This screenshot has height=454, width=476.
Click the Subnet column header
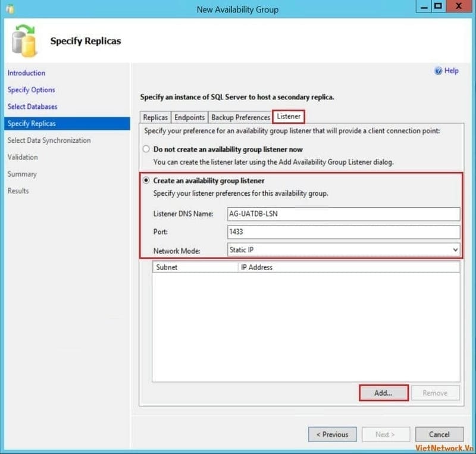[195, 267]
